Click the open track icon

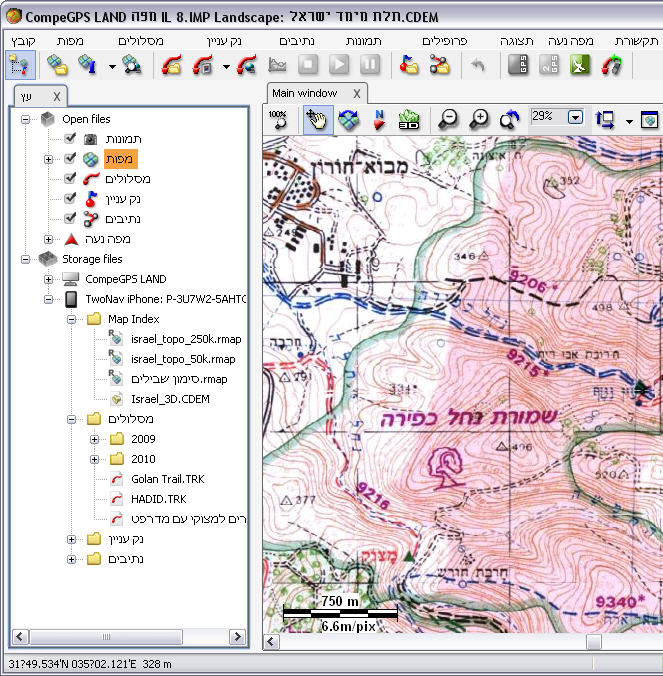(x=171, y=66)
